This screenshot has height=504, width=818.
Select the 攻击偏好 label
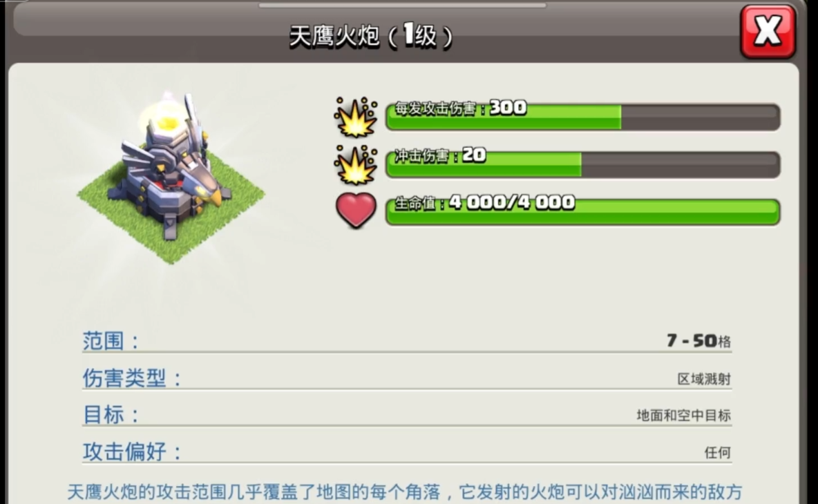132,452
